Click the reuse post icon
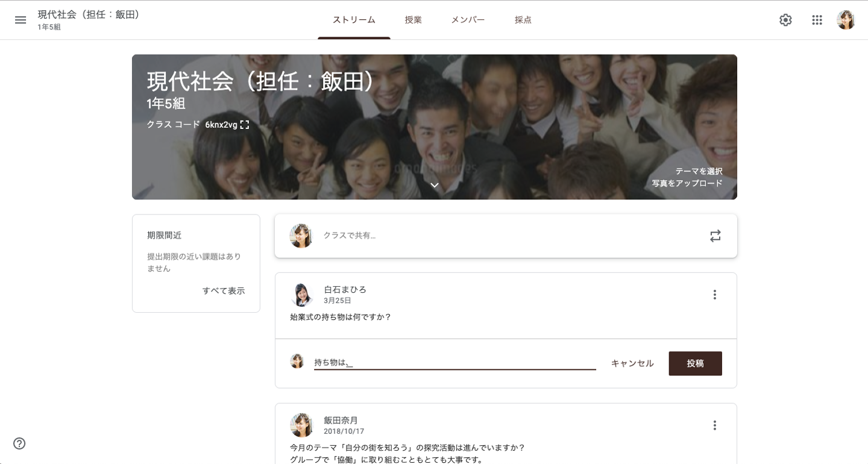 [x=715, y=236]
